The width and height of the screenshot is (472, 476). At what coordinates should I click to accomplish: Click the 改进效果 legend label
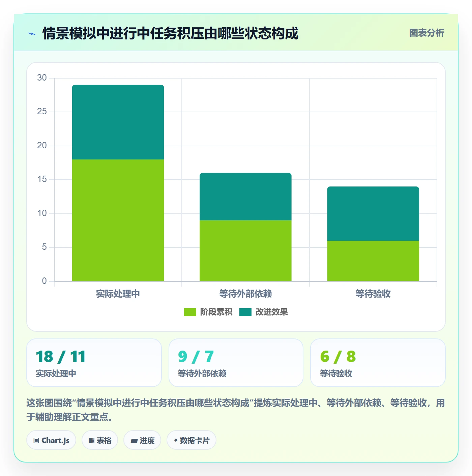[272, 312]
